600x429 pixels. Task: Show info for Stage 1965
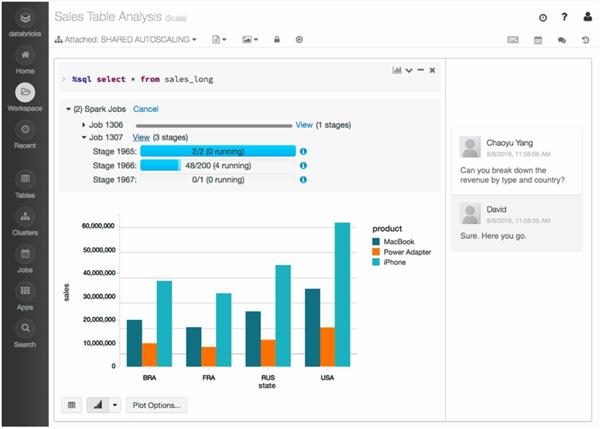[x=303, y=152]
